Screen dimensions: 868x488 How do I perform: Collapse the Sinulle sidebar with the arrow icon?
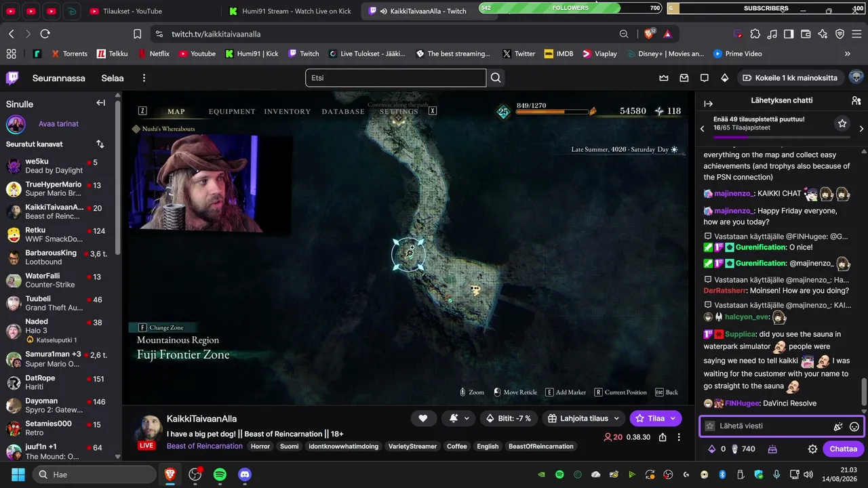[100, 103]
